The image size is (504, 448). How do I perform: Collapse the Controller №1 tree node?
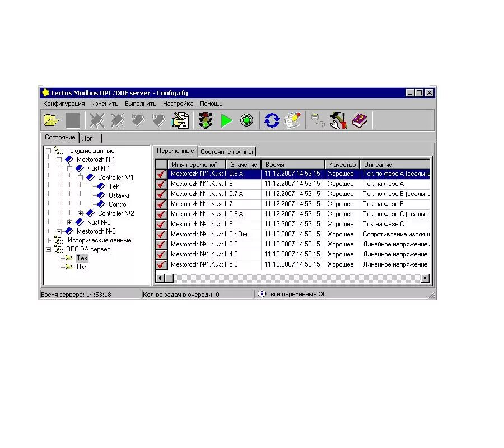click(80, 178)
